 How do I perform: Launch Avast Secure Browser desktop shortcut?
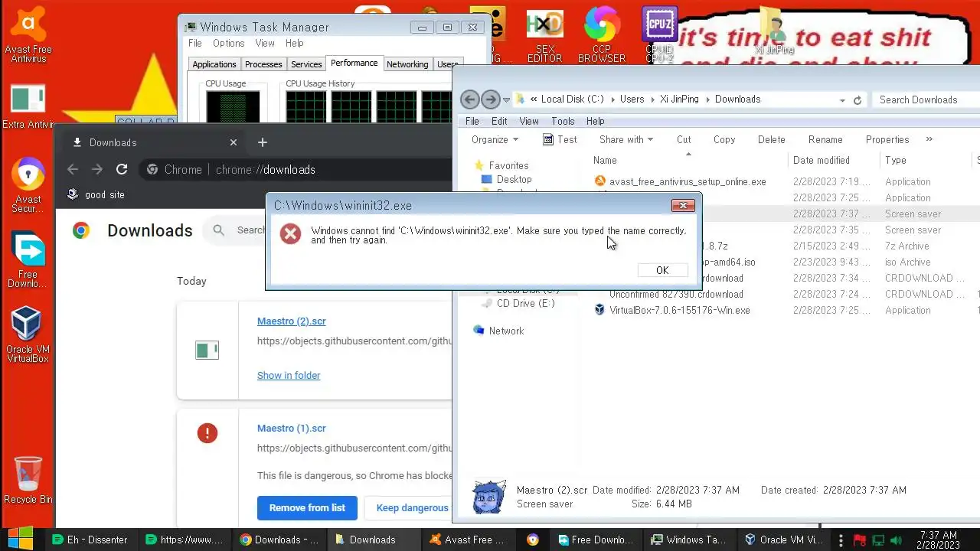[x=28, y=184]
